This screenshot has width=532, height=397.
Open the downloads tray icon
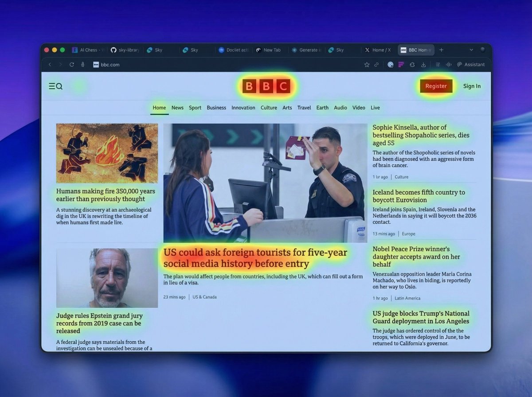point(423,65)
